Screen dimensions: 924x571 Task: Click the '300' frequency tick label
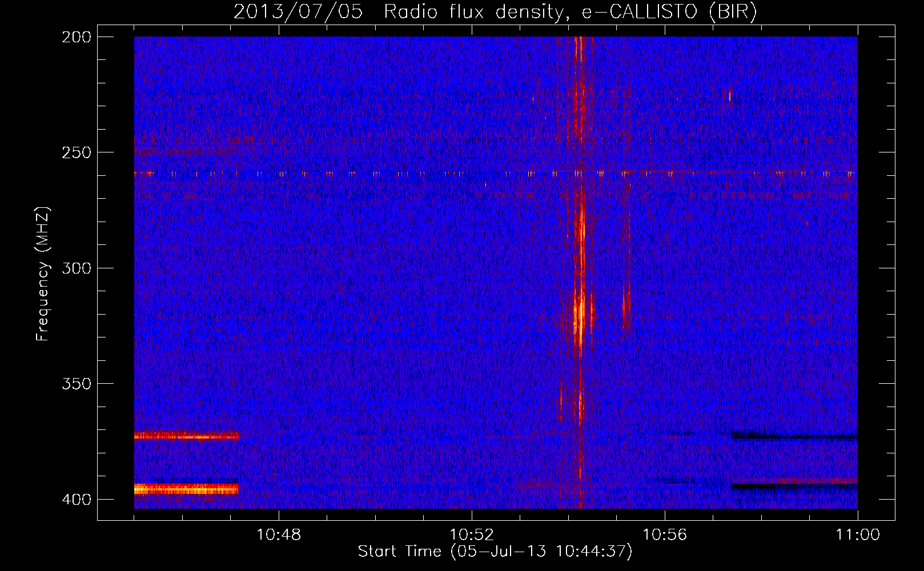coord(77,268)
